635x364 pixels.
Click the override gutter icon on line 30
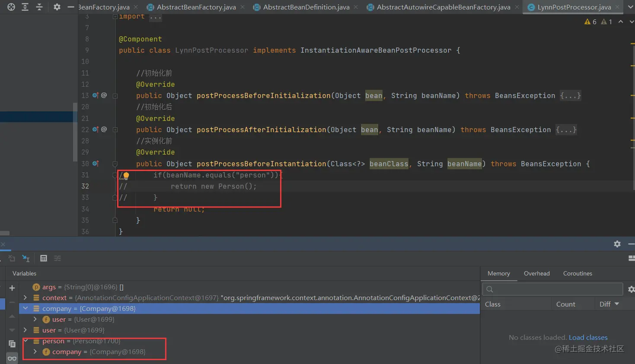click(96, 164)
